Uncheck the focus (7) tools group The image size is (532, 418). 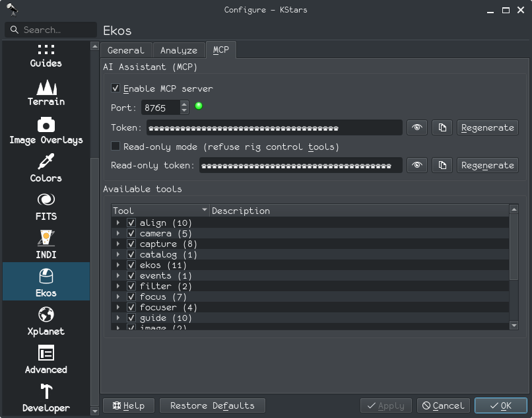131,296
